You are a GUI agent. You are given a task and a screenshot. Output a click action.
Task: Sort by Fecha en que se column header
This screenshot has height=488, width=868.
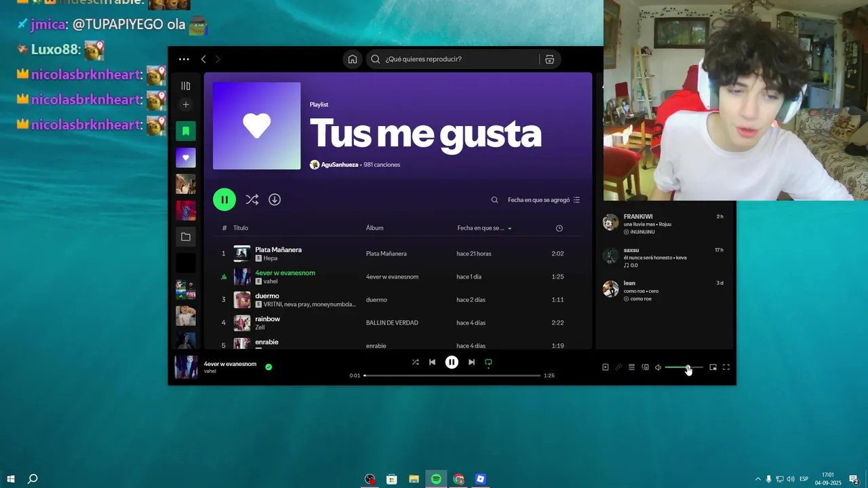point(484,228)
